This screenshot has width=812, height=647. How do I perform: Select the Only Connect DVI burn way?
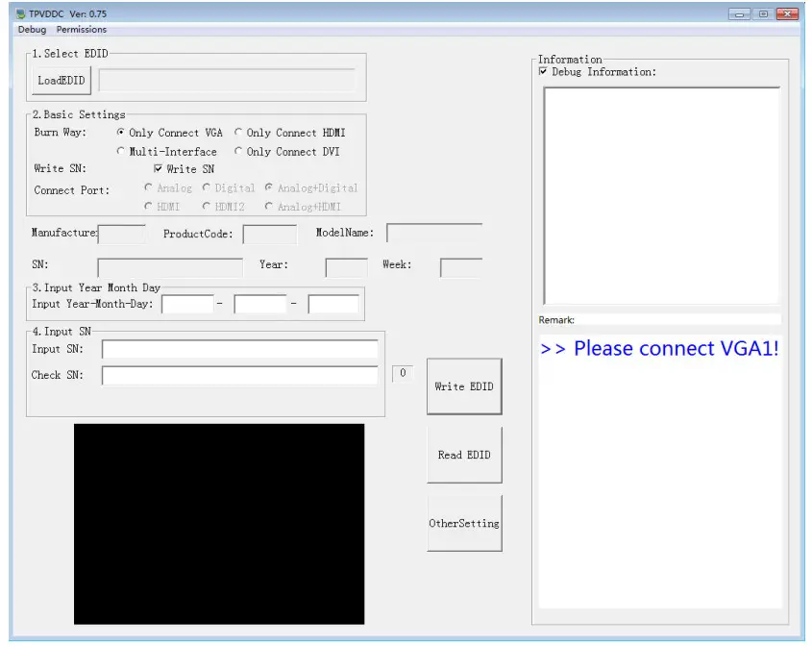coord(238,151)
